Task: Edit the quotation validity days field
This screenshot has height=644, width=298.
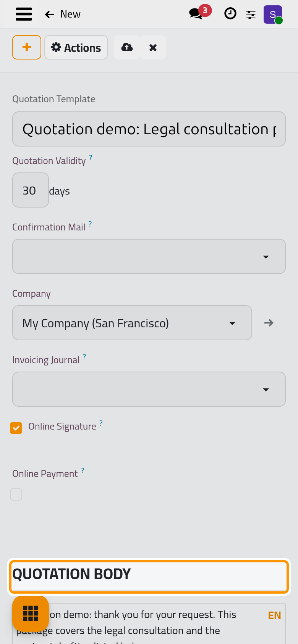Action: pyautogui.click(x=31, y=190)
